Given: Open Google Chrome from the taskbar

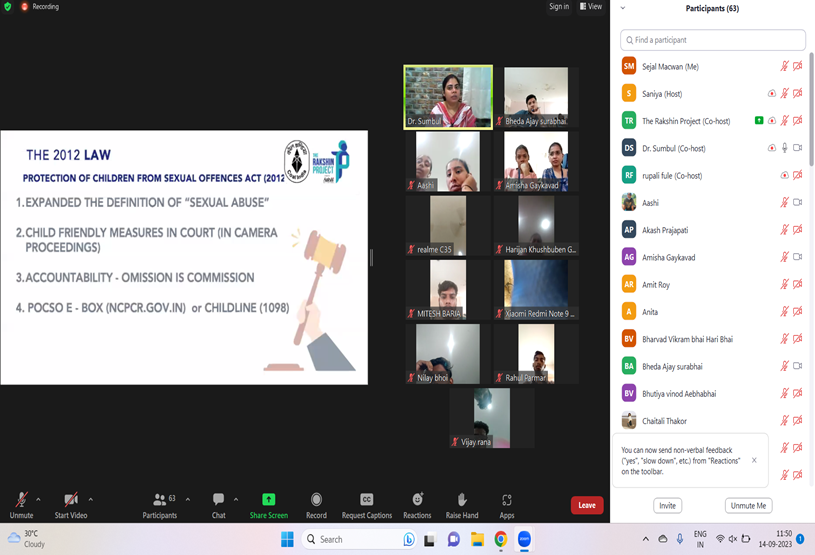Looking at the screenshot, I should click(501, 539).
